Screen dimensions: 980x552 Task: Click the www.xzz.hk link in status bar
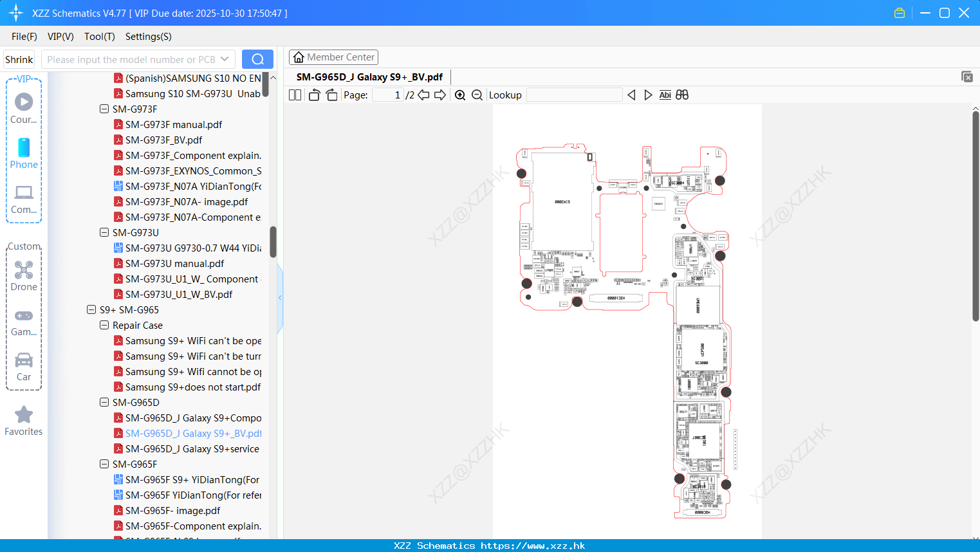click(x=532, y=546)
